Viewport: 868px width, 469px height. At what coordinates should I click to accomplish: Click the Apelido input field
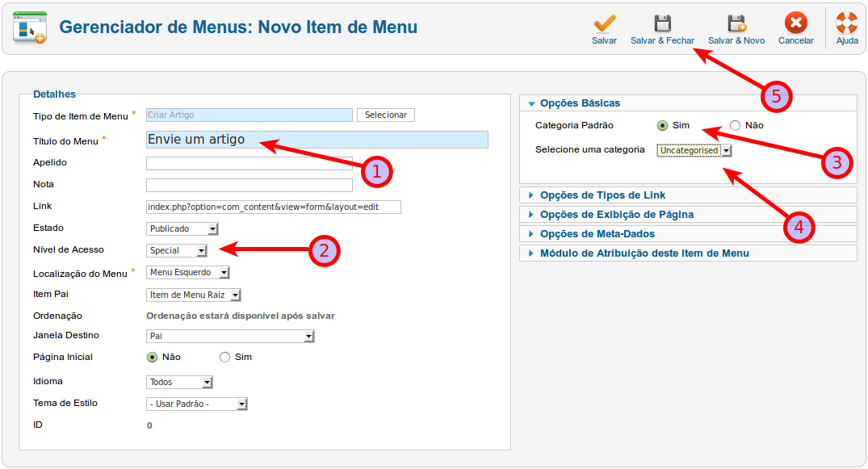(249, 163)
